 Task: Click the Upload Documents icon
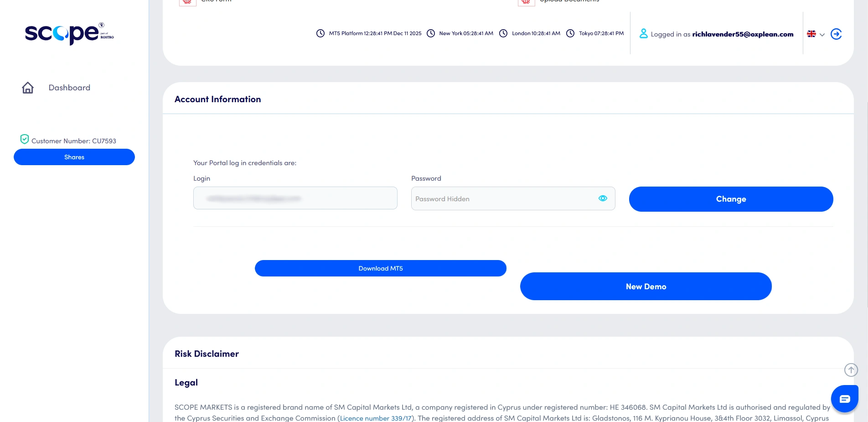pos(526,2)
